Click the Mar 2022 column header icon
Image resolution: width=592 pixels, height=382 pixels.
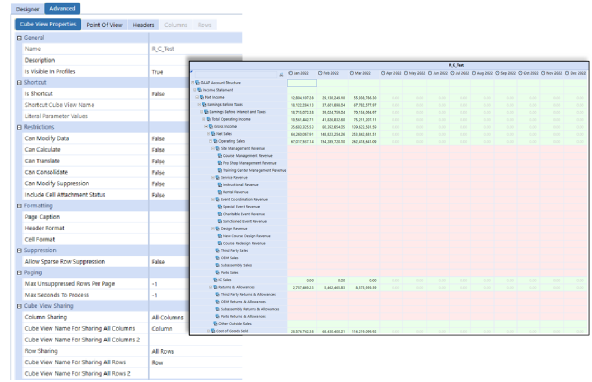click(x=352, y=73)
